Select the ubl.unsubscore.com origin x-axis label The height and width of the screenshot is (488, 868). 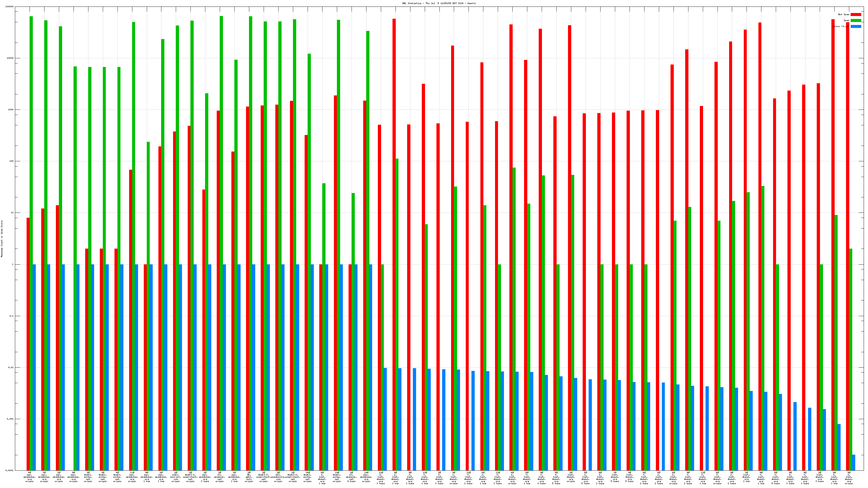278,477
